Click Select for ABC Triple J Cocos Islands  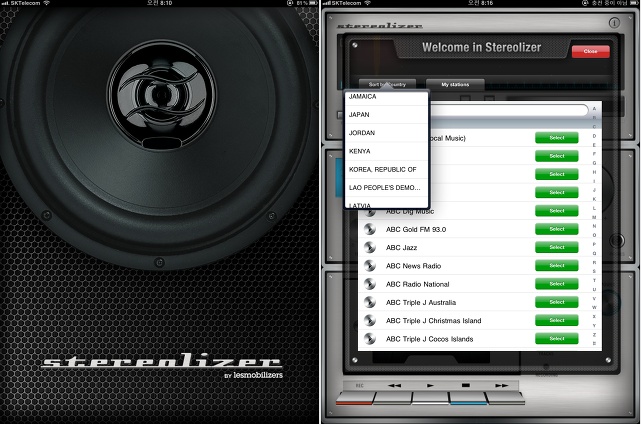[556, 339]
